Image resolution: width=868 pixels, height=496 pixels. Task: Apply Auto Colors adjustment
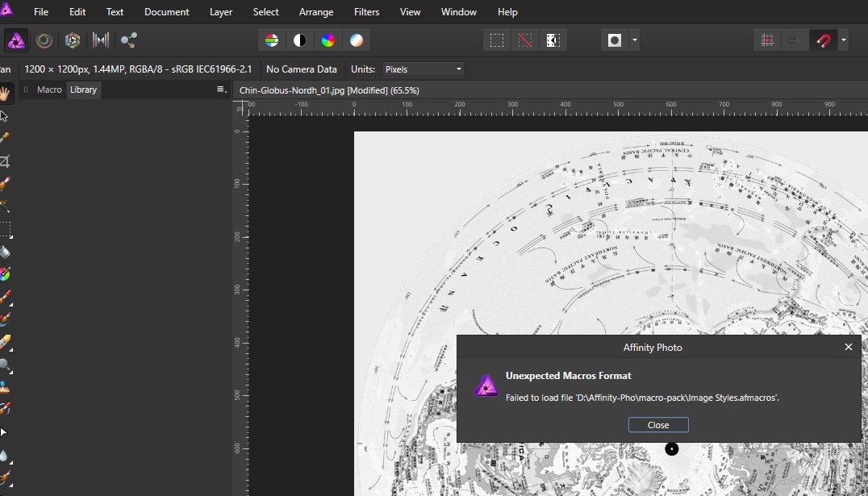[x=328, y=40]
